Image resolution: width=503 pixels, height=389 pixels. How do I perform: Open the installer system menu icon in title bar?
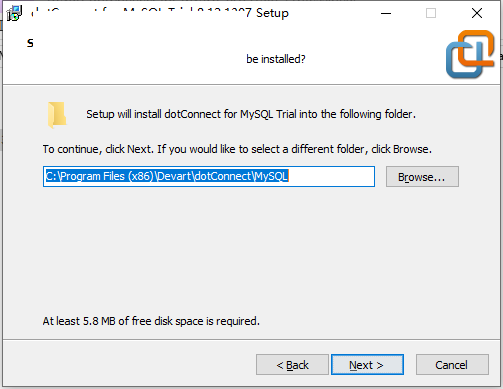[14, 13]
